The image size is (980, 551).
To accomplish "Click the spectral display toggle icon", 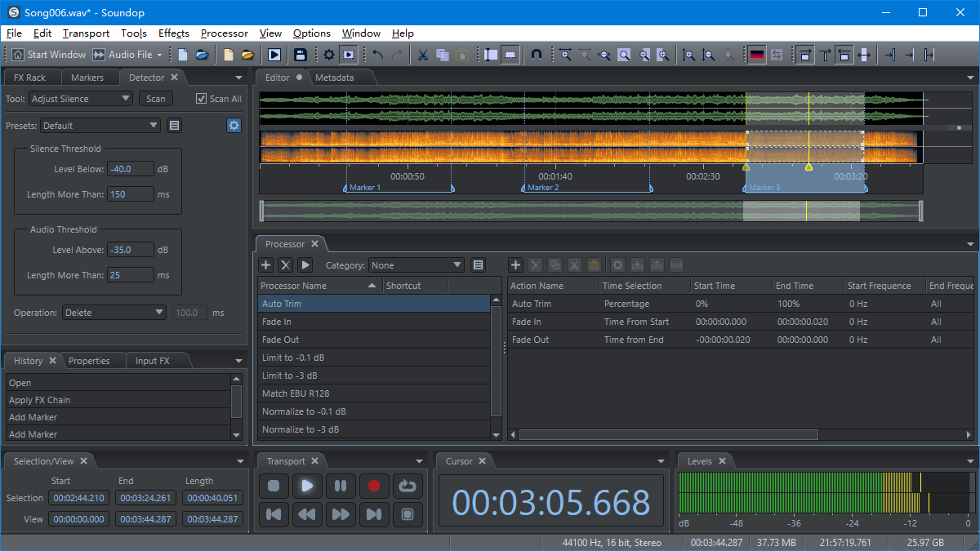I will coord(757,55).
